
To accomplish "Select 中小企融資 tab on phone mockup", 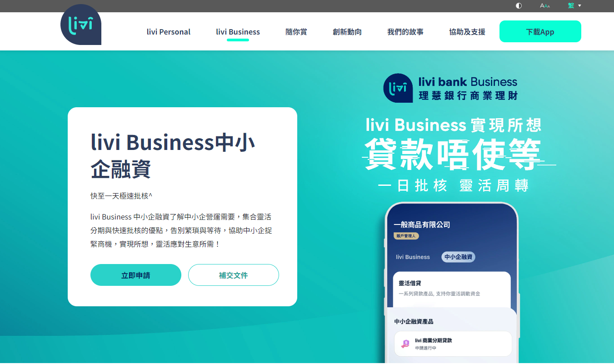I will pyautogui.click(x=458, y=257).
